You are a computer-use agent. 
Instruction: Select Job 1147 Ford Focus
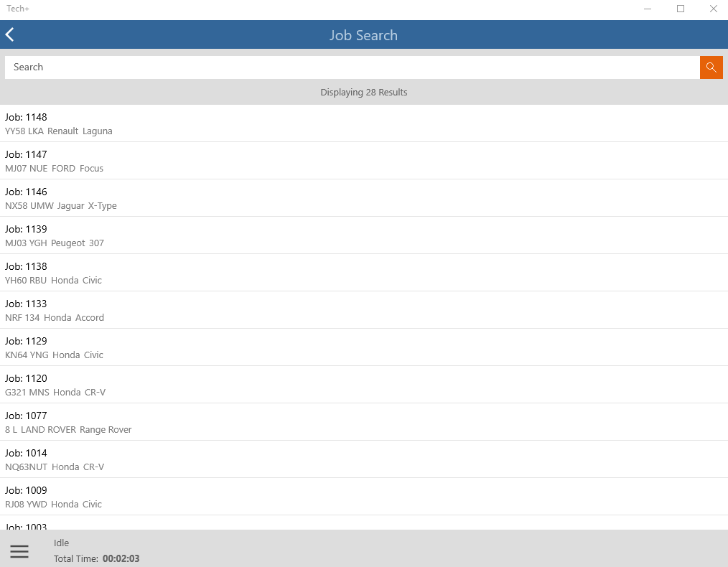pos(363,161)
